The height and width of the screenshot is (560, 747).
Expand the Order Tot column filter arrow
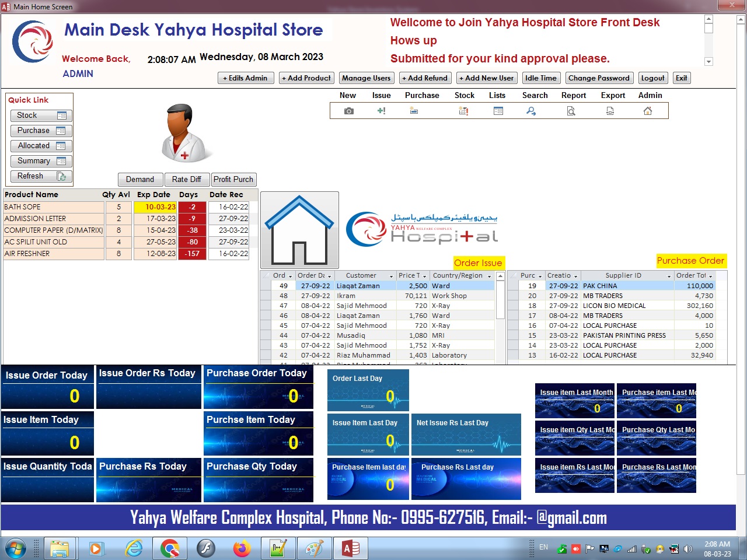(711, 276)
